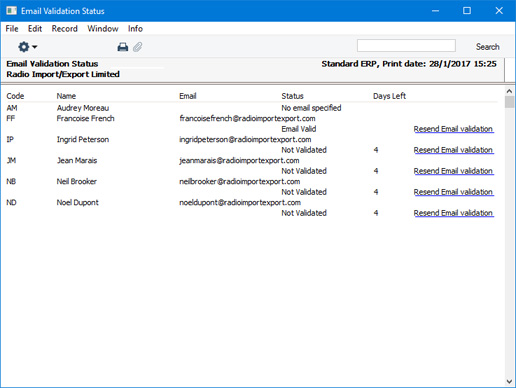Click the printer icon
516x388 pixels.
[123, 47]
